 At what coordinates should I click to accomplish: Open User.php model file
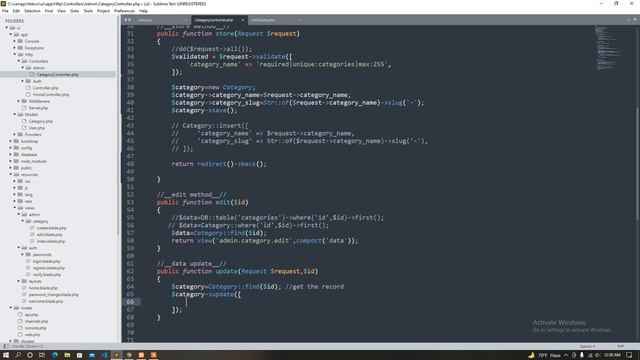[37, 128]
